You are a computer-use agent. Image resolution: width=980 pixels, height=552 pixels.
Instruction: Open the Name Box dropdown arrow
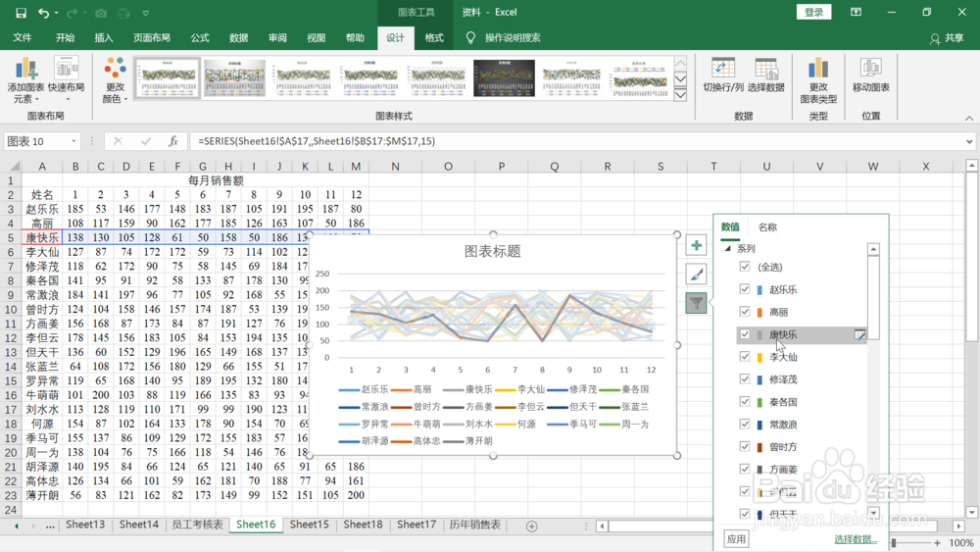click(x=73, y=141)
